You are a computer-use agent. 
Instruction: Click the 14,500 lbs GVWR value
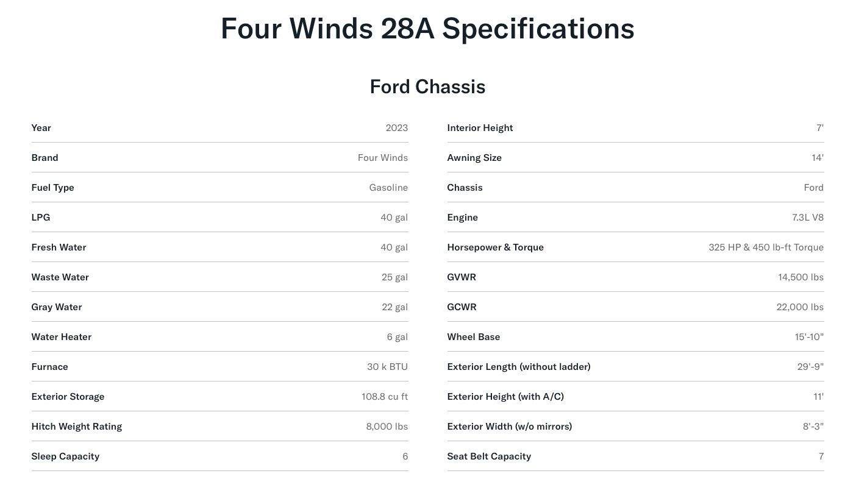point(801,277)
